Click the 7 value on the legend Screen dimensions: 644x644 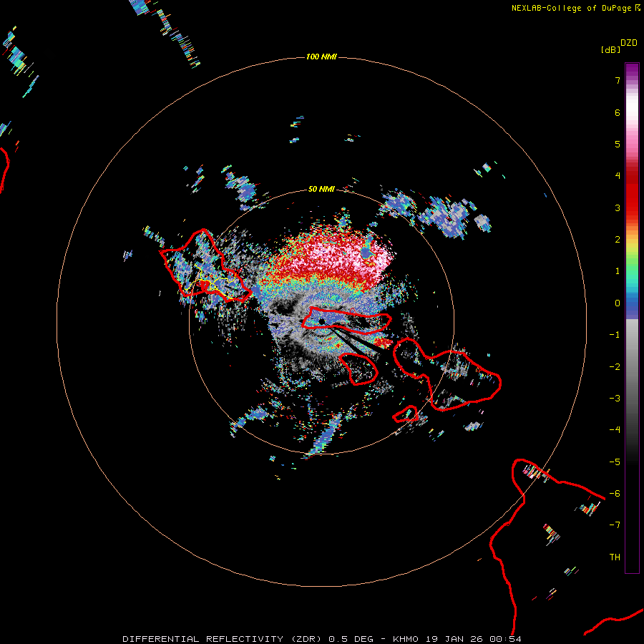(618, 80)
